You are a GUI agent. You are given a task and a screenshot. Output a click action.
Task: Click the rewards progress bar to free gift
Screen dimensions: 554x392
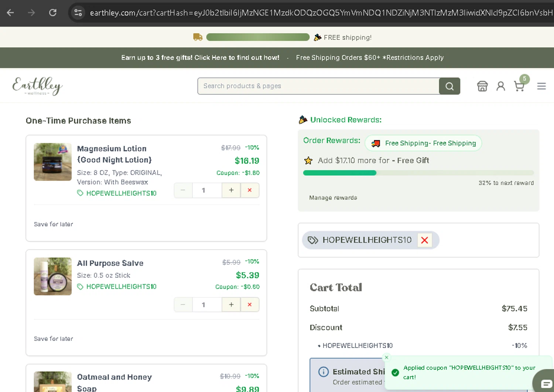click(418, 173)
